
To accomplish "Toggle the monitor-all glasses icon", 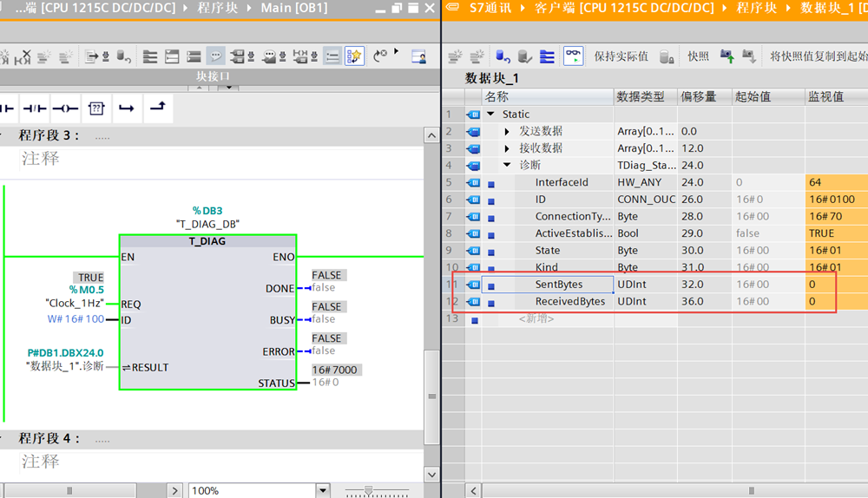I will (x=573, y=56).
